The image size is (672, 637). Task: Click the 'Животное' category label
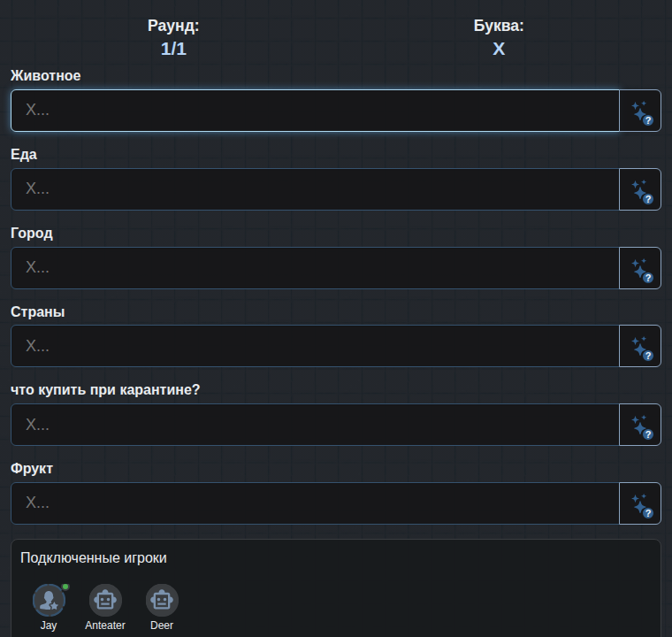coord(45,76)
